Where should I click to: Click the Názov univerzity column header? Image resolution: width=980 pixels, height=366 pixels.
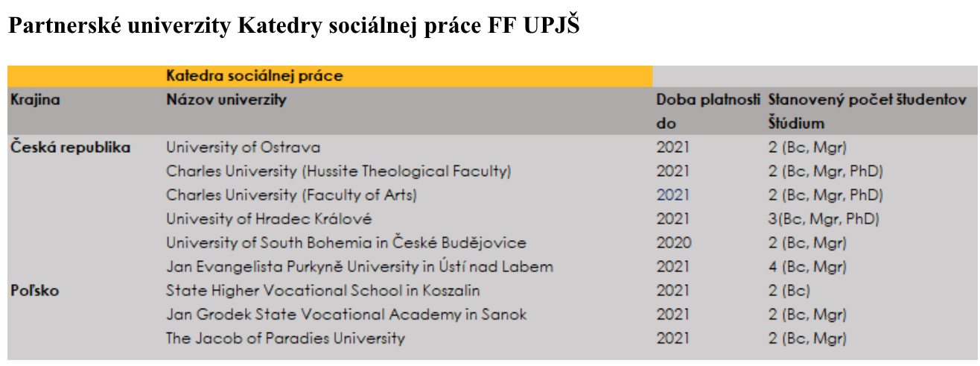click(x=226, y=100)
